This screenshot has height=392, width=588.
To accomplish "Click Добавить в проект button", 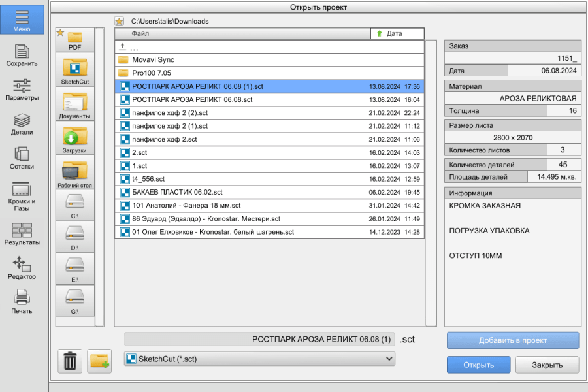I will point(513,340).
